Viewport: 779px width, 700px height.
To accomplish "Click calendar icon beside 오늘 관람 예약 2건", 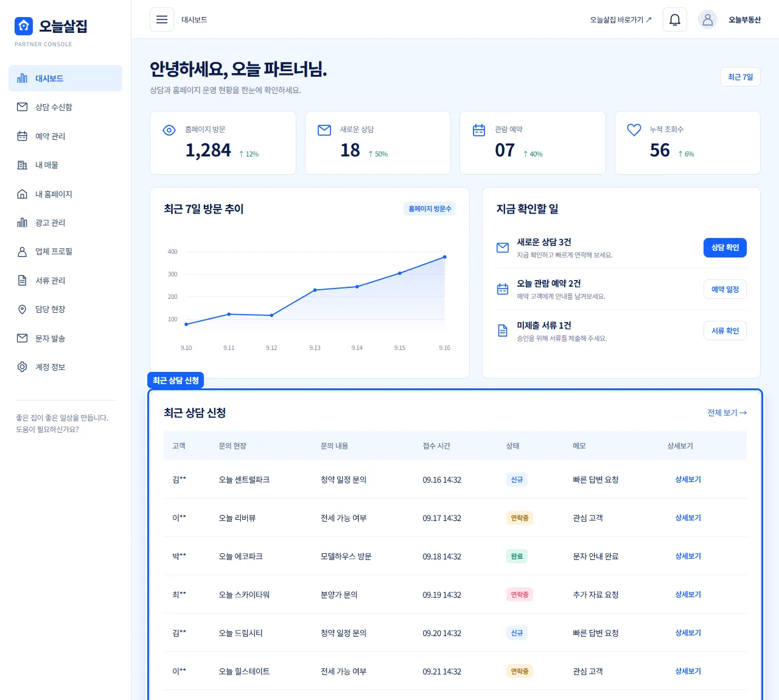I will click(503, 289).
